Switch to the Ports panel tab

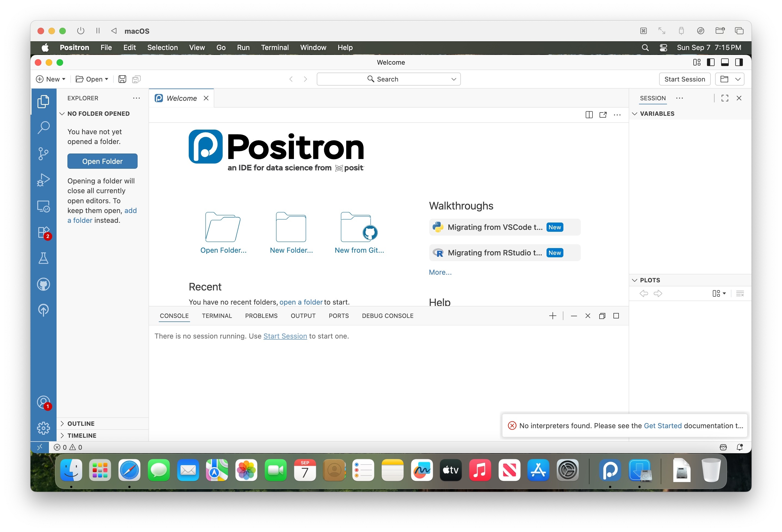coord(339,316)
